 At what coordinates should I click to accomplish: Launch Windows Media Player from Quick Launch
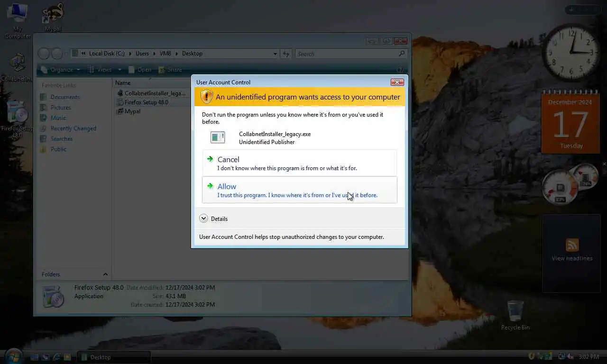[67, 357]
